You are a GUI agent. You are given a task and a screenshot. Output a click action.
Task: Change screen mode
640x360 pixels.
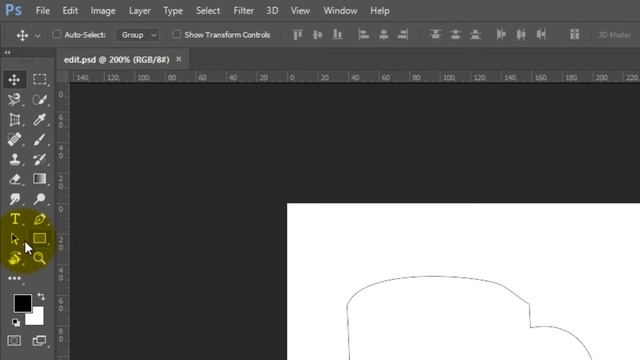40,340
